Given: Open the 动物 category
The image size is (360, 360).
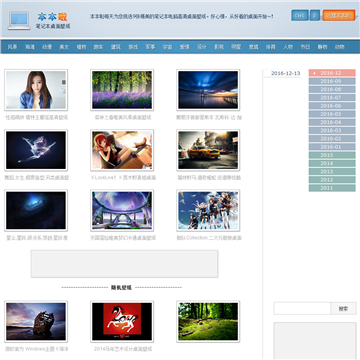Looking at the screenshot, I should point(339,47).
